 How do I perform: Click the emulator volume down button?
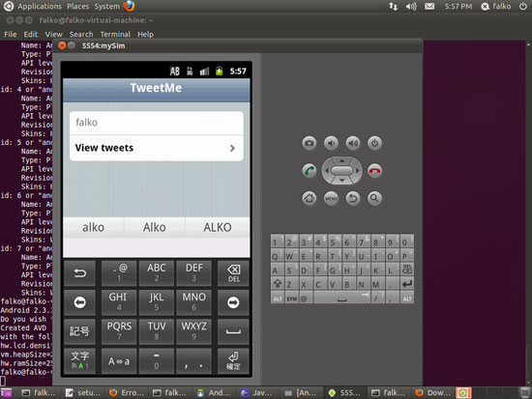pyautogui.click(x=331, y=143)
